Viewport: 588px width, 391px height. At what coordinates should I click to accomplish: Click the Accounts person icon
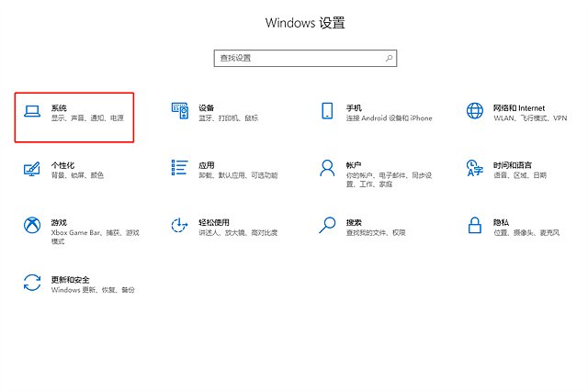(x=327, y=168)
